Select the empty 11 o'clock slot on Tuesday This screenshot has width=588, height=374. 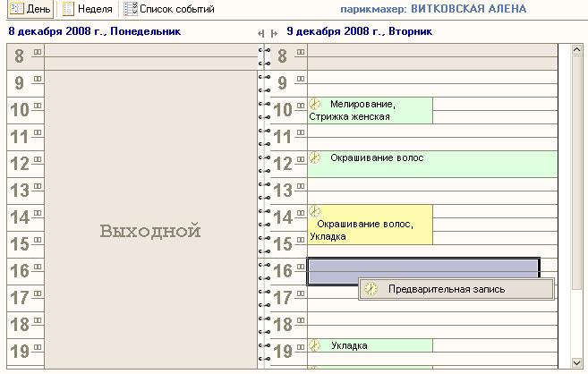[432, 138]
